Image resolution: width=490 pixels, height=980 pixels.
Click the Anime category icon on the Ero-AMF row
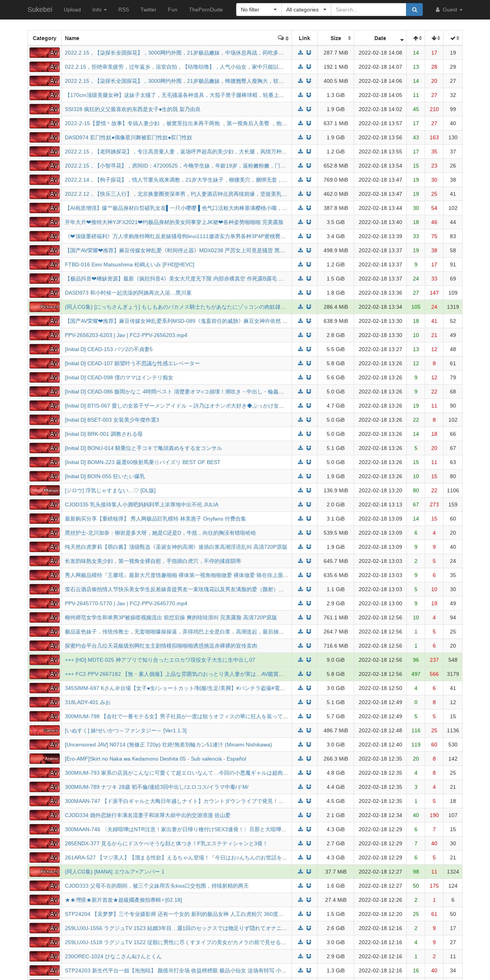(x=45, y=759)
